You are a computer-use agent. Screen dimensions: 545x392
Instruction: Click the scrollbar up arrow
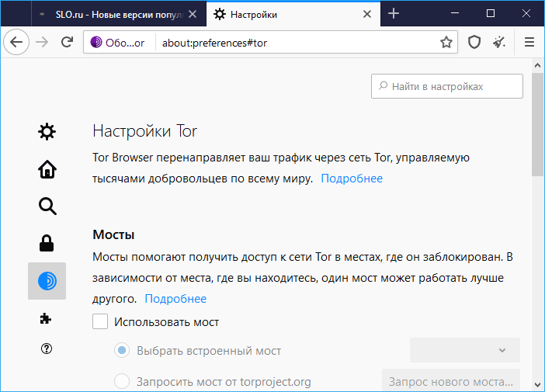tap(537, 65)
